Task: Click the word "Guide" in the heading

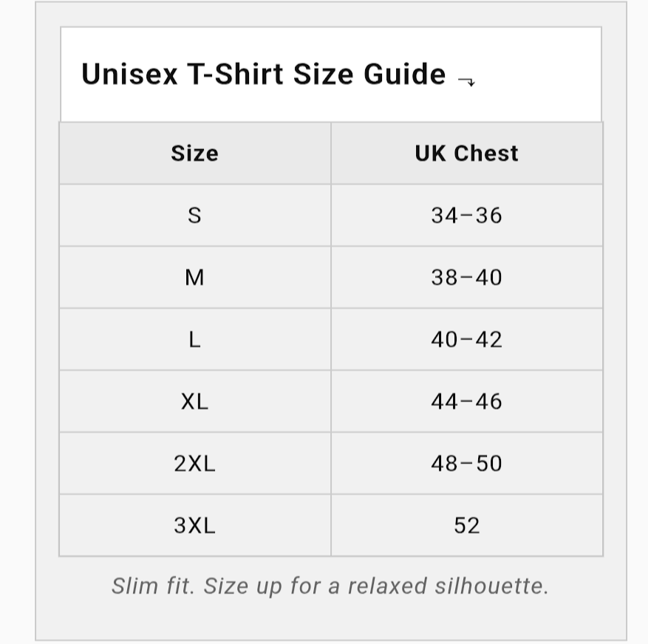Action: (x=405, y=75)
